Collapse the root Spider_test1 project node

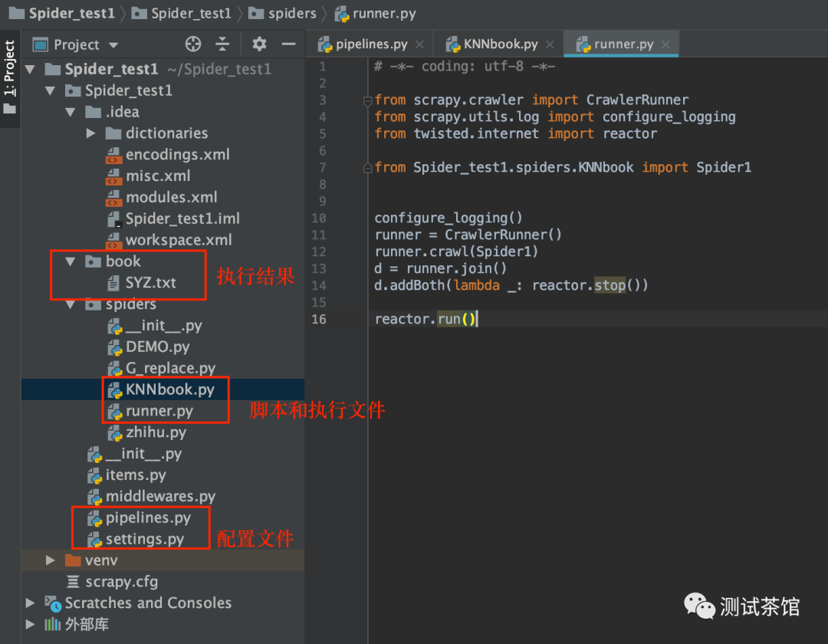point(30,69)
